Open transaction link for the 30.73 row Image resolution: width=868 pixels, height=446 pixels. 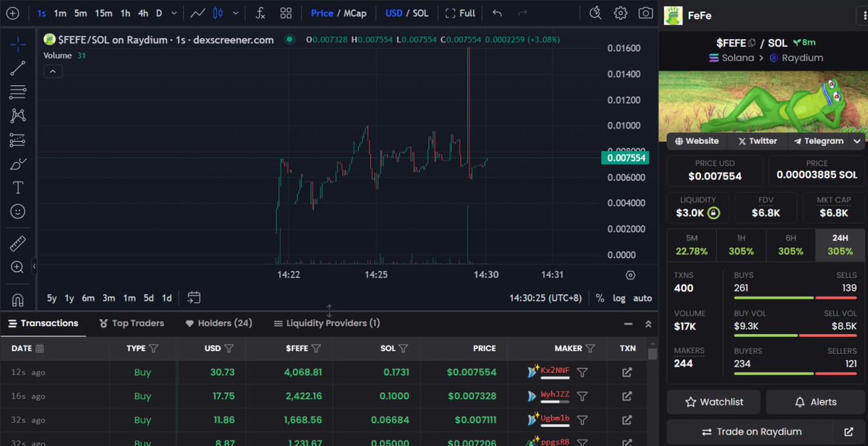tap(627, 372)
